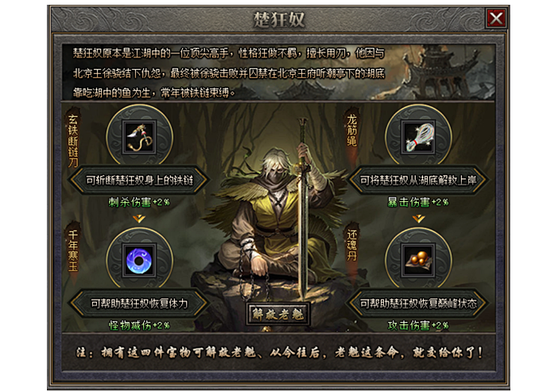
Task: Click the 可斩断楚狂奴身上的铁链 banner
Action: pos(139,180)
